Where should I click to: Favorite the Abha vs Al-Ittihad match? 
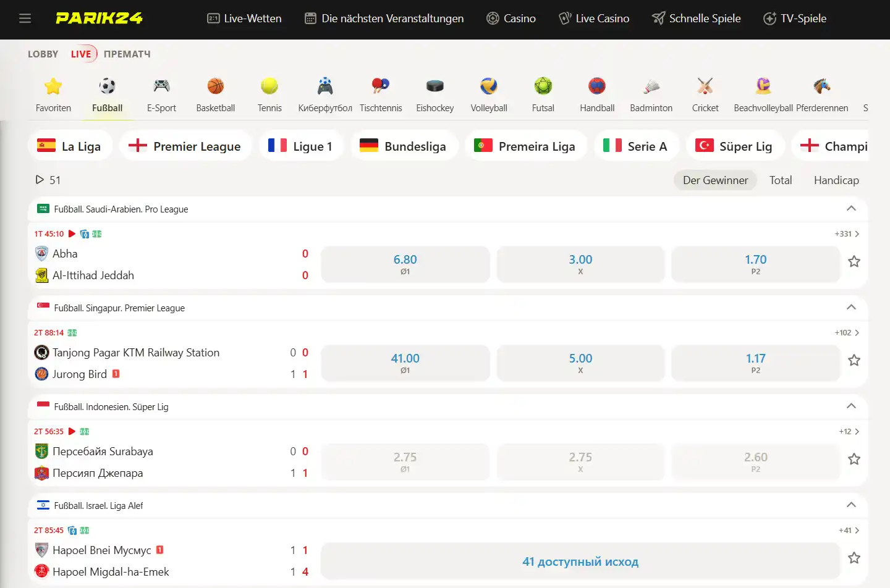[854, 261]
